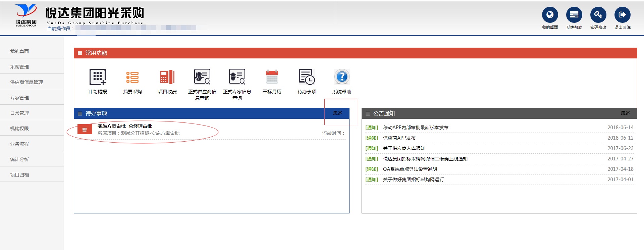
Task: Click the date 2017-04-01
Action: 621,180
